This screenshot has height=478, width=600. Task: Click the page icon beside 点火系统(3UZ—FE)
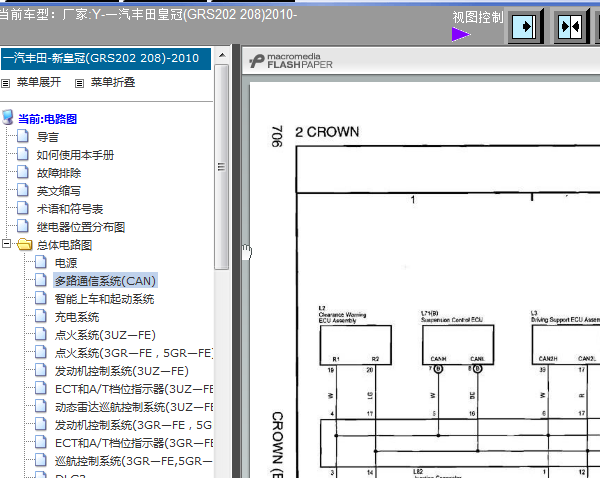tap(41, 334)
